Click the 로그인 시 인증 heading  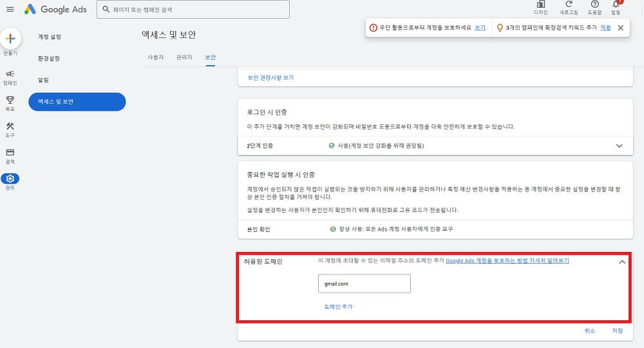tap(267, 112)
